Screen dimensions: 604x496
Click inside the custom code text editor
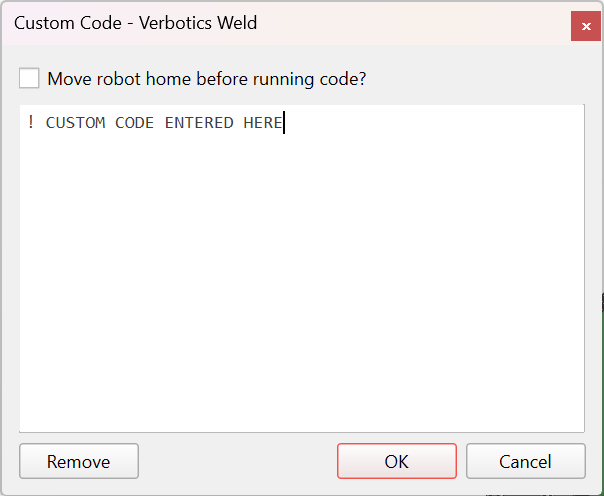(x=302, y=268)
